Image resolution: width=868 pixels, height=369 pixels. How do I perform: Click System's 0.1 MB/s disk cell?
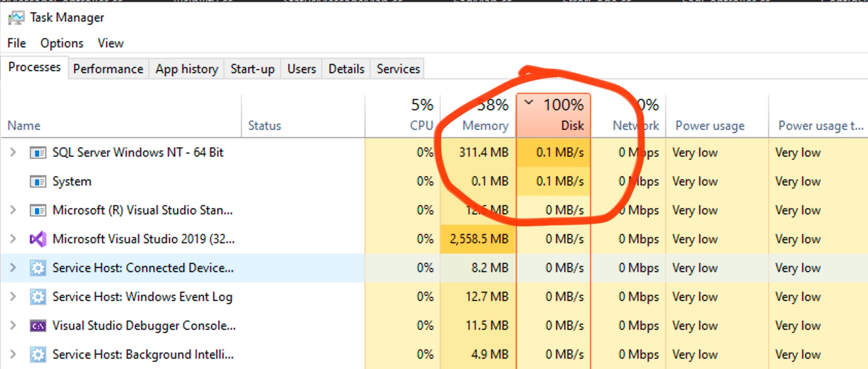point(553,181)
